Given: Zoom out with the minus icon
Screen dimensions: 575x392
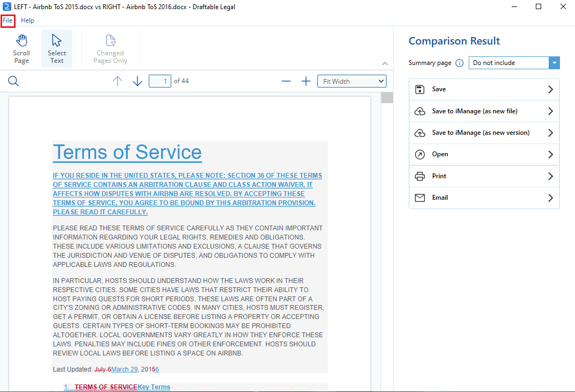Looking at the screenshot, I should (x=286, y=81).
